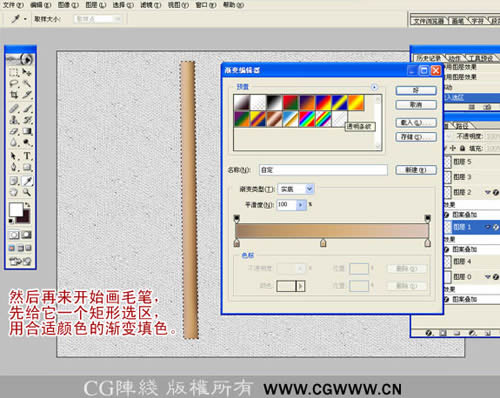Collapse effects of 图层 0
This screenshot has width=500, height=398.
pos(488,277)
